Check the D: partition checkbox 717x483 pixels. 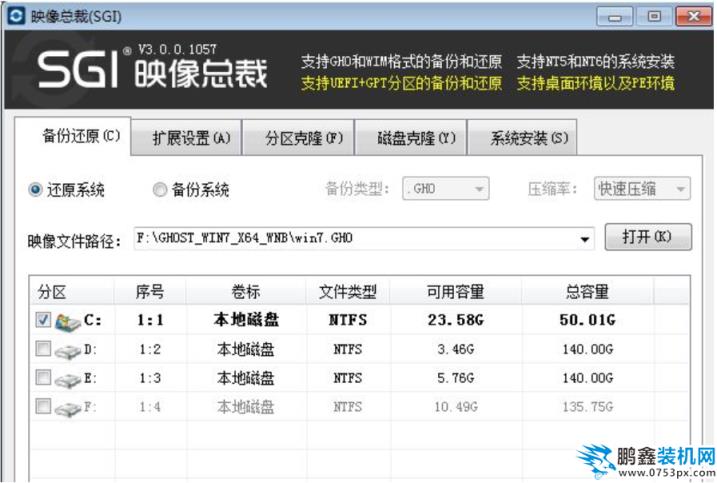coord(43,349)
